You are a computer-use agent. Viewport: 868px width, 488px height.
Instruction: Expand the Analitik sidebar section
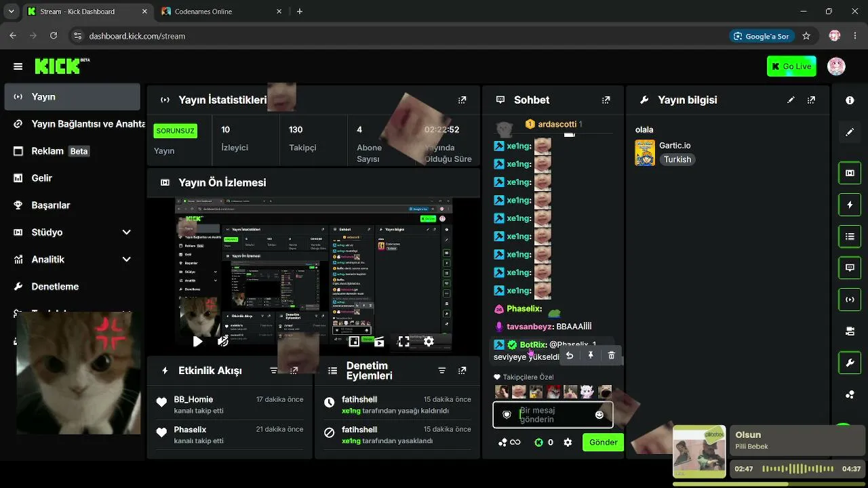click(72, 259)
